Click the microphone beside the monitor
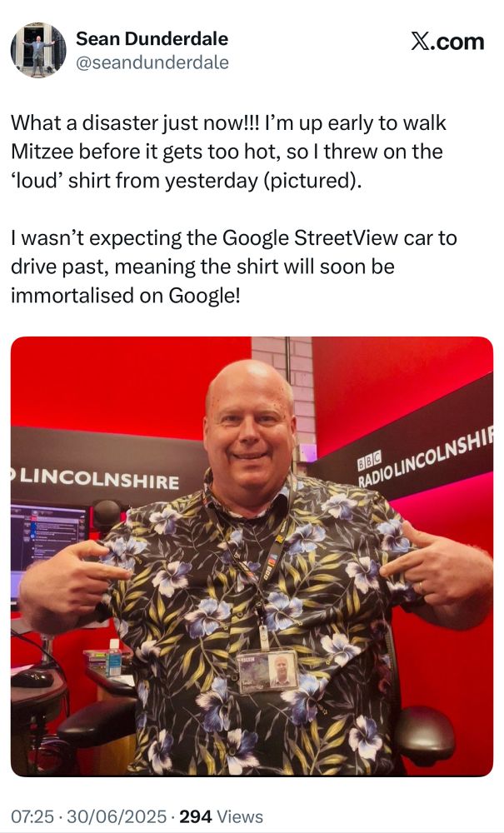This screenshot has width=504, height=833. (x=107, y=515)
